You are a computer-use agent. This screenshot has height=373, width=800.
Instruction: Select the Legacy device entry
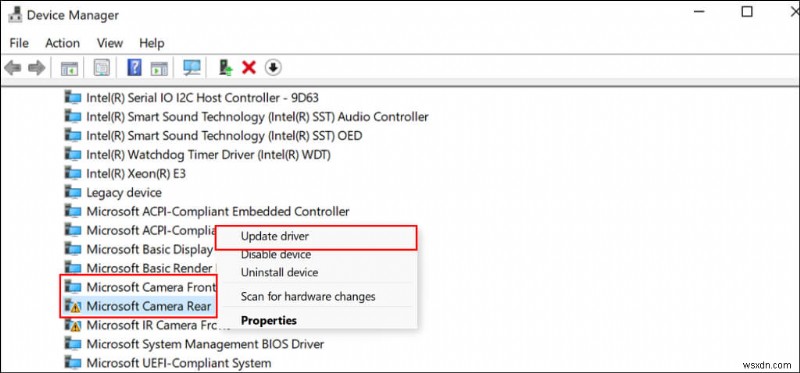pos(124,192)
